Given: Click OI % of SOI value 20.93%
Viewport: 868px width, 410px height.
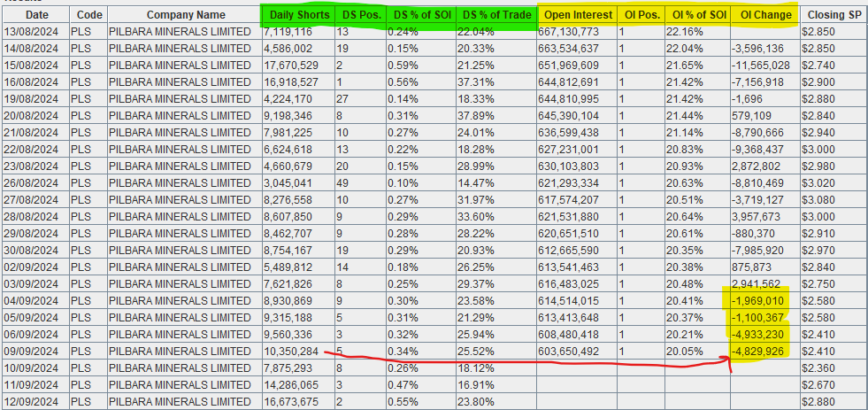Looking at the screenshot, I should (x=684, y=166).
